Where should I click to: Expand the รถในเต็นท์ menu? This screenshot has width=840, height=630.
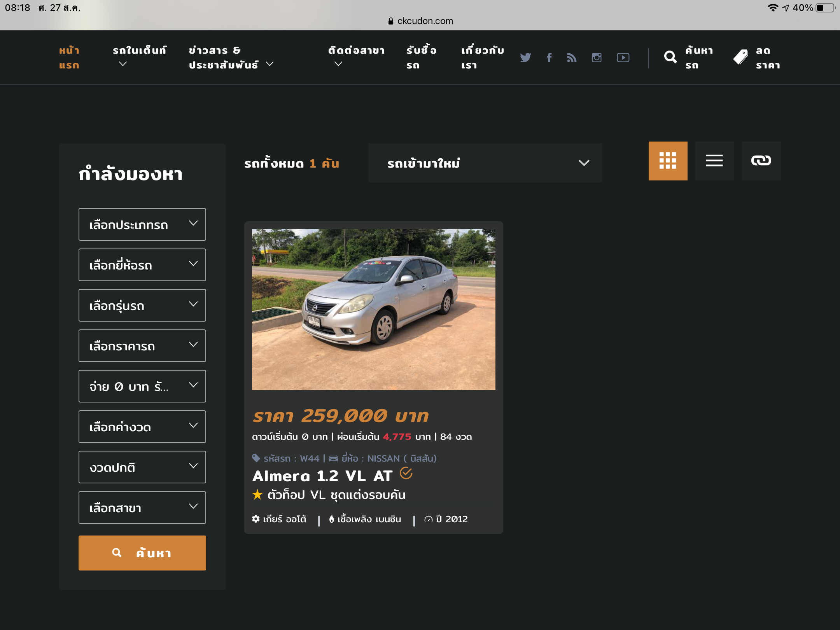(x=140, y=56)
